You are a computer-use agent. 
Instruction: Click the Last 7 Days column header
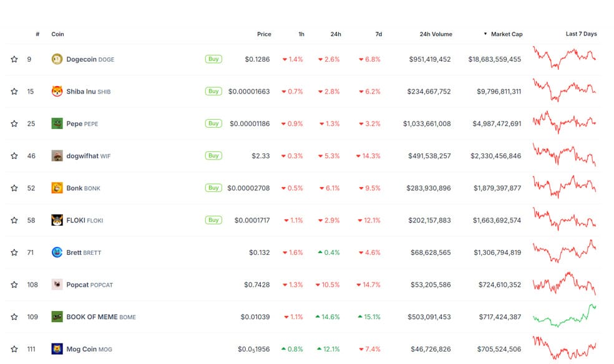581,34
